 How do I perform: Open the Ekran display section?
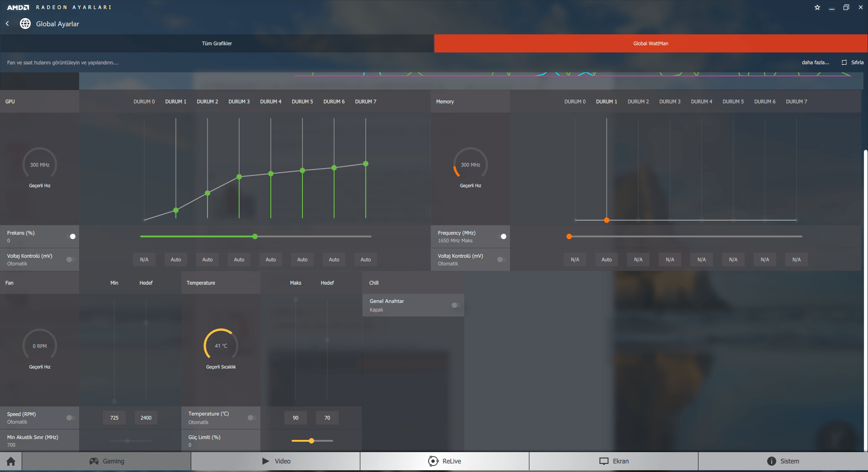pos(613,461)
